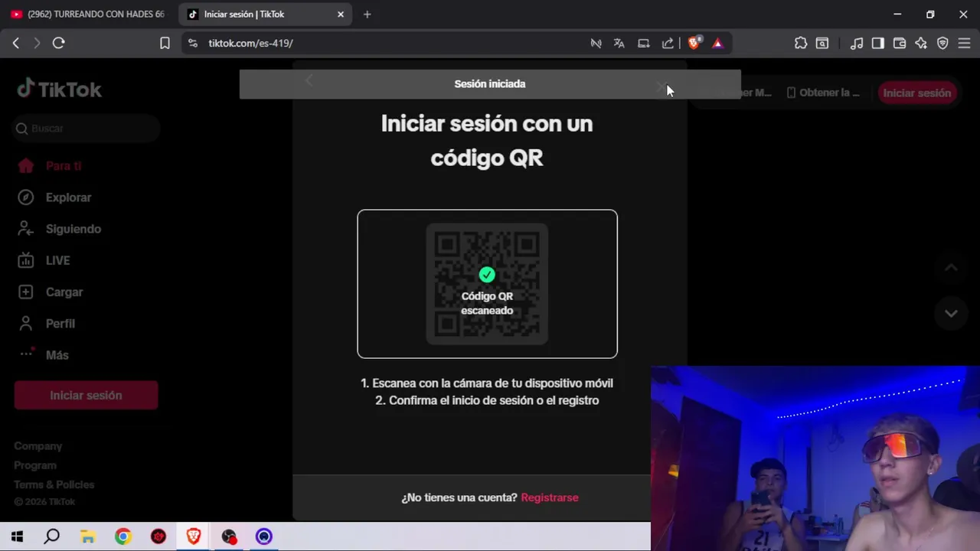The height and width of the screenshot is (551, 980).
Task: Click the top-right Iniciar sesión button
Action: pos(916,93)
